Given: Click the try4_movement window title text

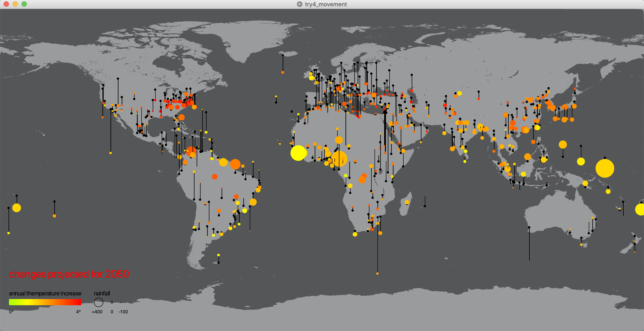Looking at the screenshot, I should (x=326, y=4).
